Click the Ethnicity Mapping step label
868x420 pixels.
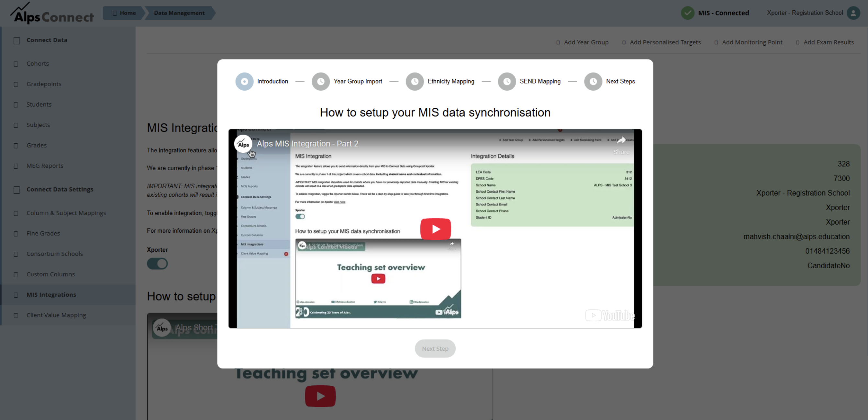pos(451,82)
